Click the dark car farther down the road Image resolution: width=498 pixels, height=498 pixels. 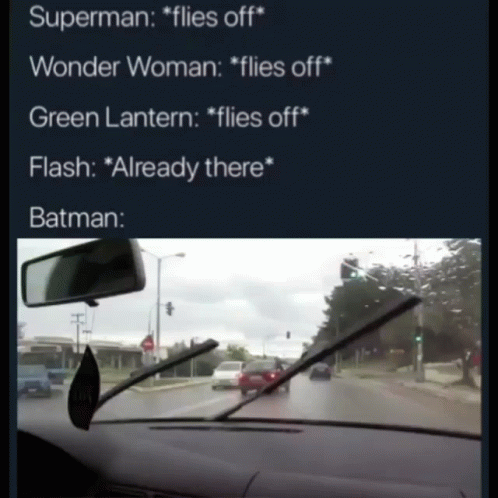coord(320,371)
